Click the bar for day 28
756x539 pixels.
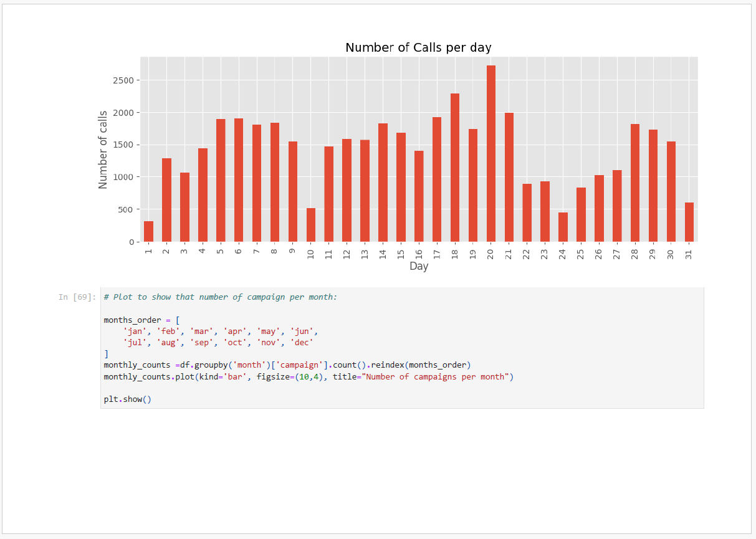[634, 183]
